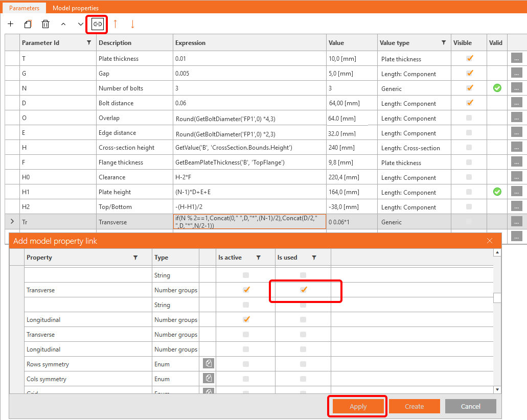This screenshot has height=420, width=527.
Task: Click the orange down arrow icon
Action: pyautogui.click(x=132, y=24)
